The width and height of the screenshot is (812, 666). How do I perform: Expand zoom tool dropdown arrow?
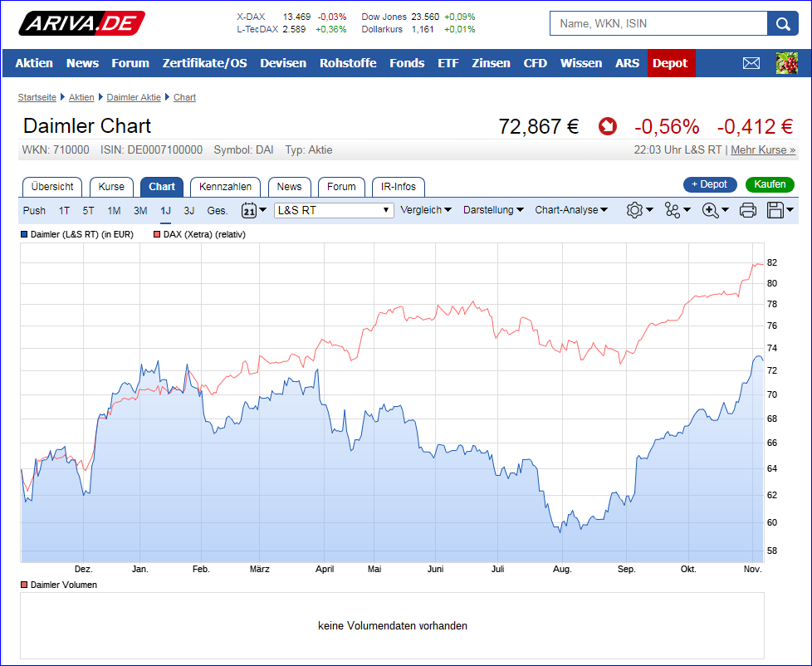pos(725,210)
